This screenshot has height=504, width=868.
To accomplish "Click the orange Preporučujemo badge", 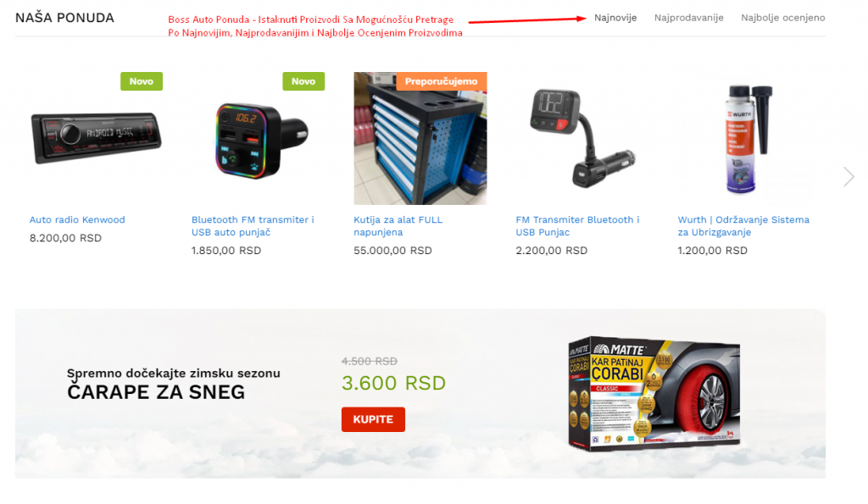I will tap(441, 81).
